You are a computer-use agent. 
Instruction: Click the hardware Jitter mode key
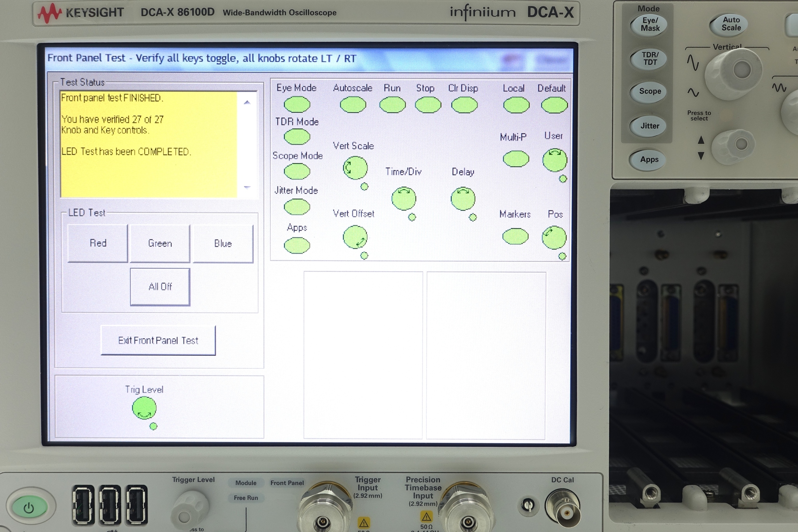(x=649, y=126)
